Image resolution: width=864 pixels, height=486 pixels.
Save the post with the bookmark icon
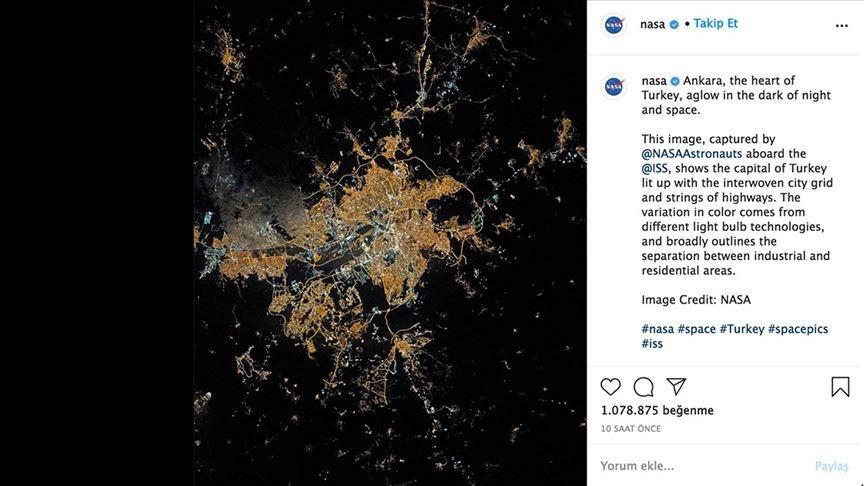pos(840,387)
